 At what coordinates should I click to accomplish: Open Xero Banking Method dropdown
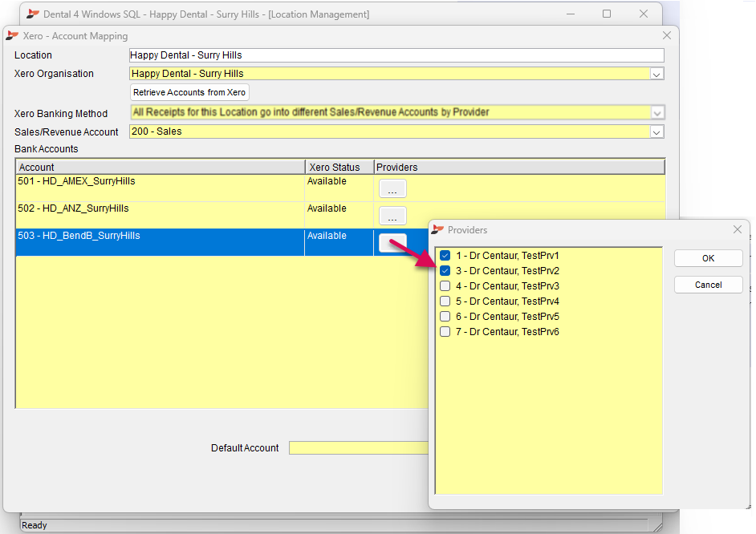pyautogui.click(x=656, y=113)
